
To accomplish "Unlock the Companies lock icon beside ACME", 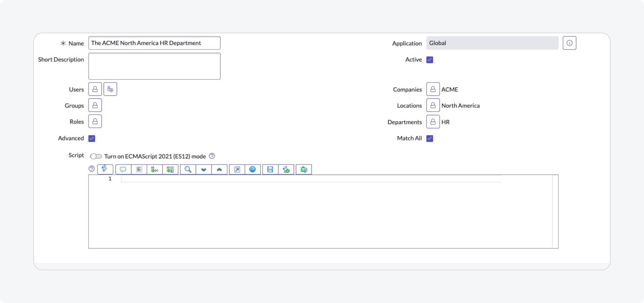I will [x=433, y=89].
